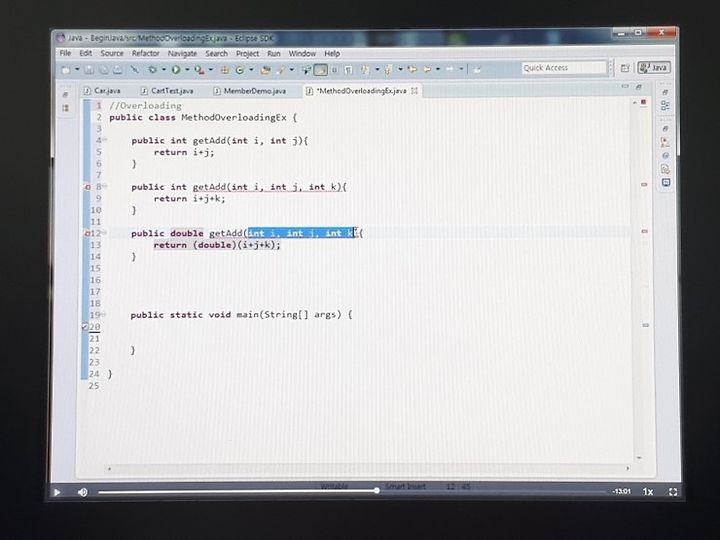
Task: Open the Refactor menu
Action: (146, 53)
